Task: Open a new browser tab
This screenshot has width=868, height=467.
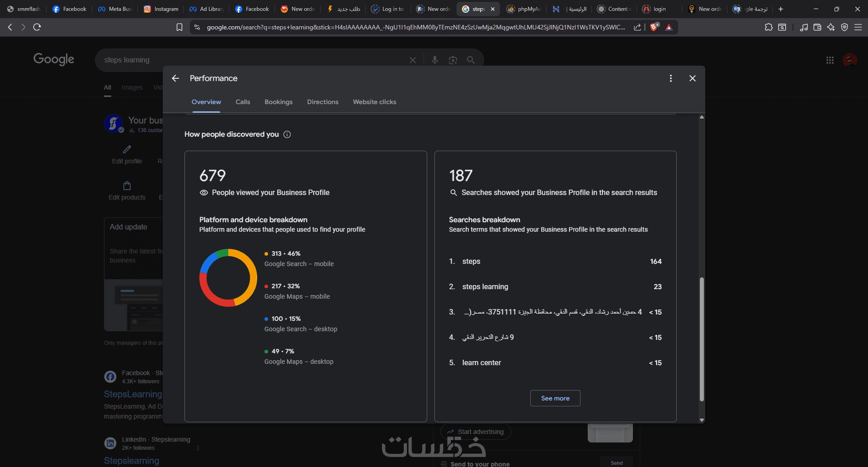Action: [x=781, y=9]
